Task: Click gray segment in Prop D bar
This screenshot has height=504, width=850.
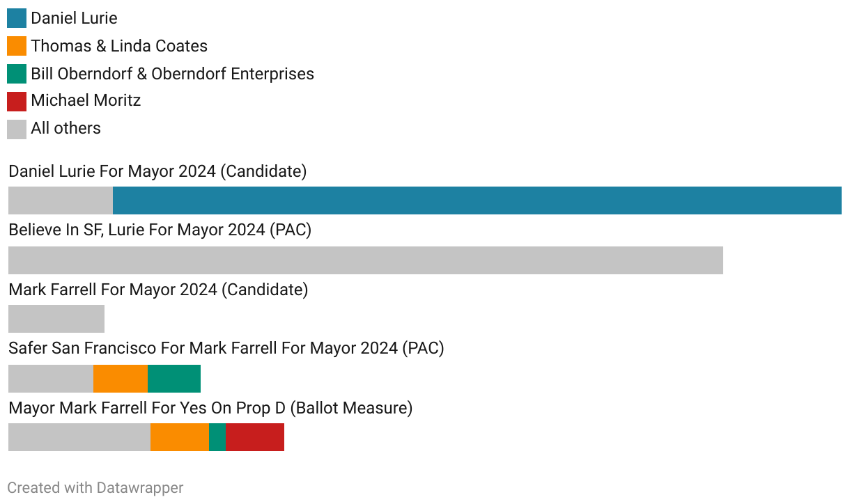Action: 79,437
